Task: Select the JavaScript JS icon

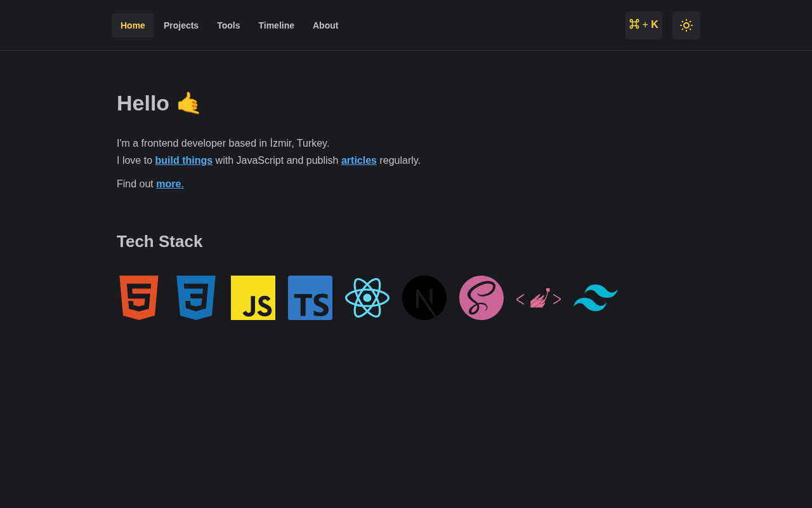Action: pos(253,298)
